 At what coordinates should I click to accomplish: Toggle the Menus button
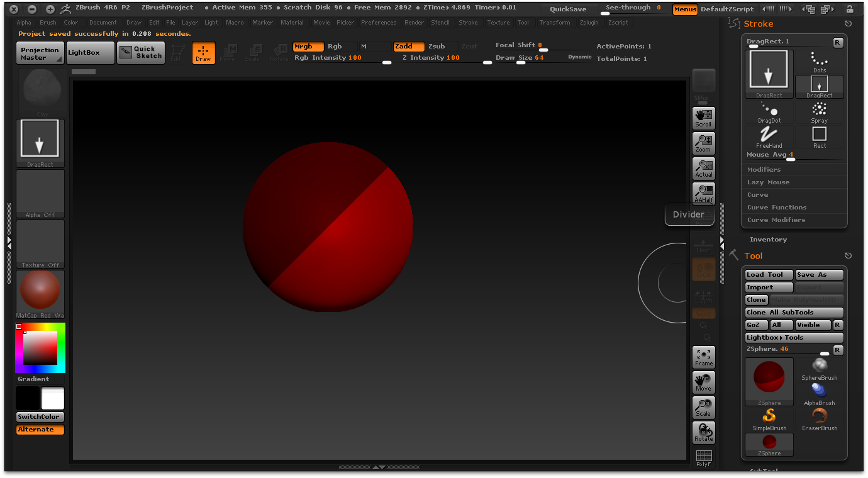point(685,9)
